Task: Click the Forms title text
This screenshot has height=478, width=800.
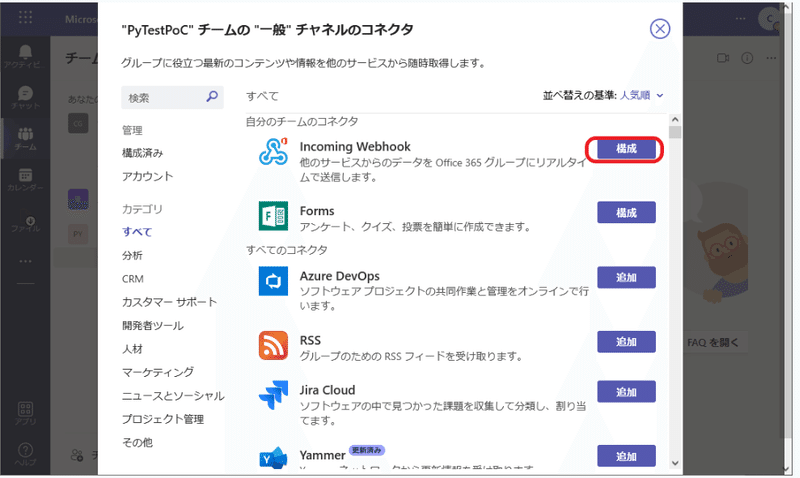Action: click(x=317, y=211)
